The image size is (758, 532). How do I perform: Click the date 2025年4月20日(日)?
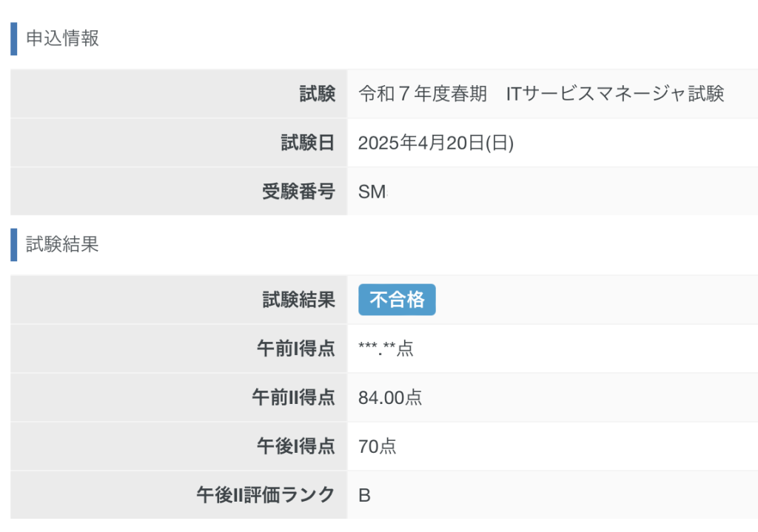point(435,143)
